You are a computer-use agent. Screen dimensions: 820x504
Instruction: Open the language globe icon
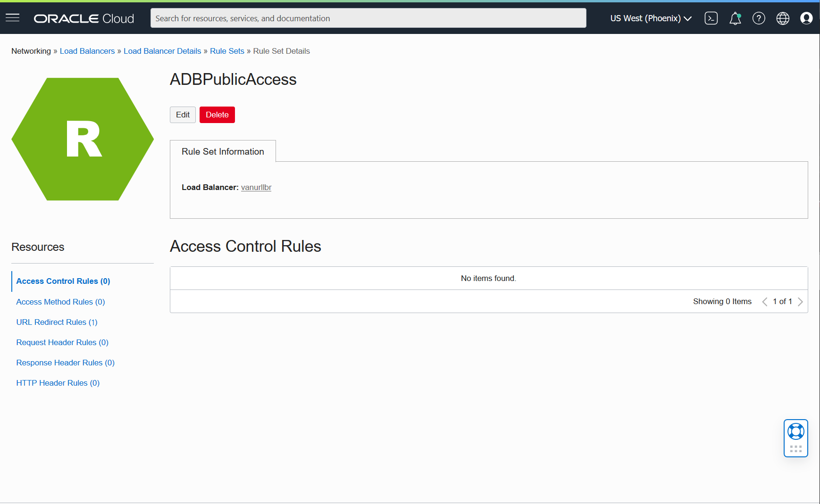[783, 18]
